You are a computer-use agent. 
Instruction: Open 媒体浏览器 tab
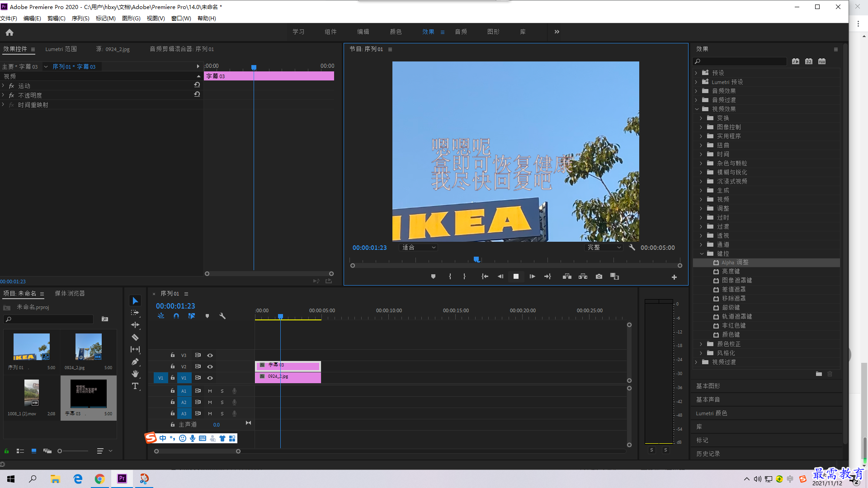[70, 294]
